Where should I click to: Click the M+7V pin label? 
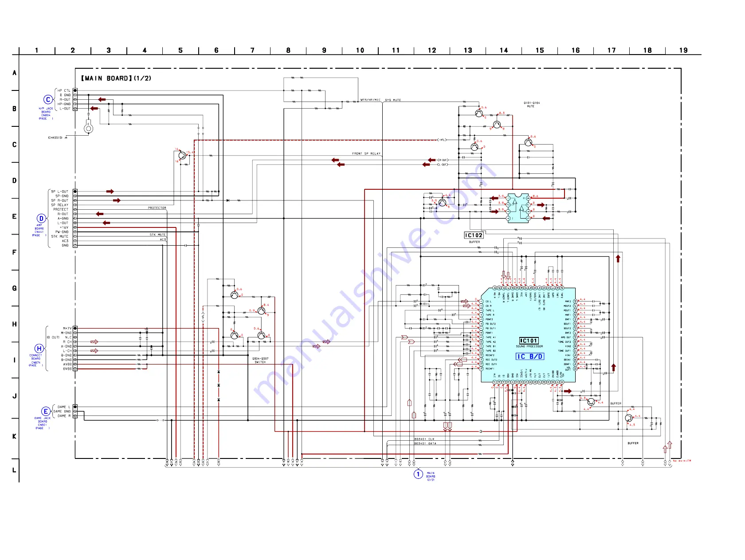tap(67, 329)
